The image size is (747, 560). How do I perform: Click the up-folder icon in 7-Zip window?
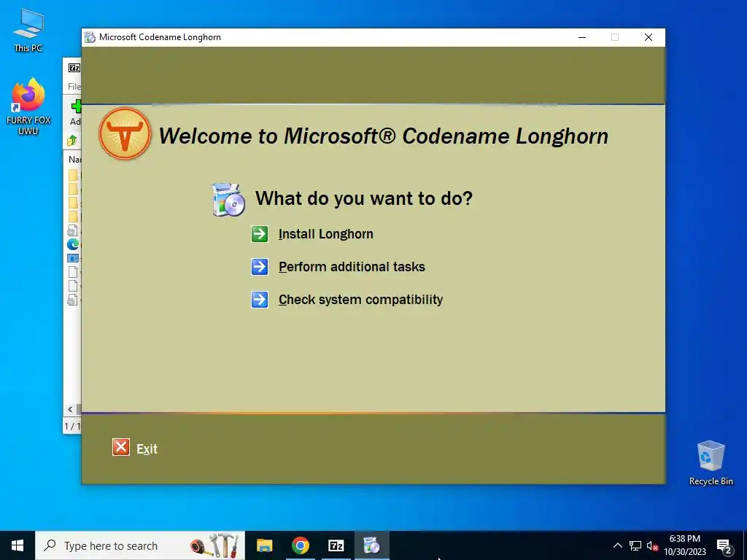click(x=72, y=141)
